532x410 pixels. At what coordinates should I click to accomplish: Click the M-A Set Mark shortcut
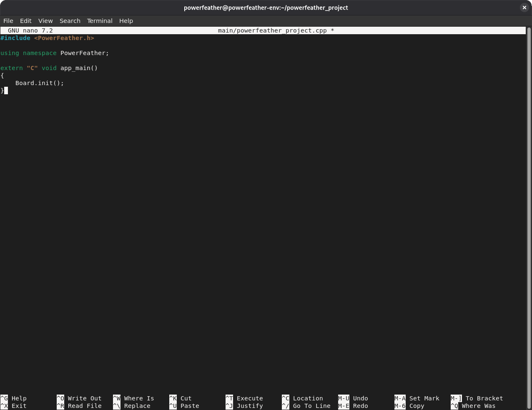[x=417, y=398]
